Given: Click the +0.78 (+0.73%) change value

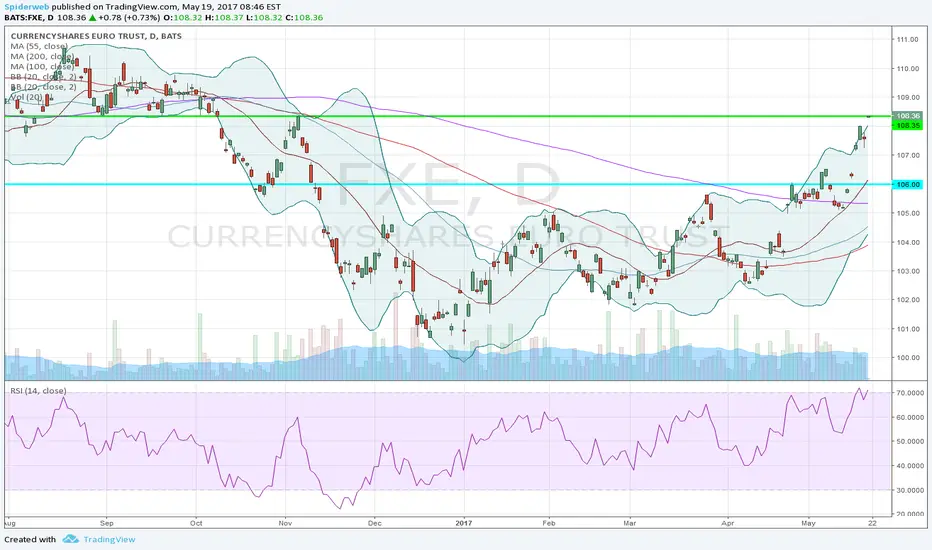Looking at the screenshot, I should click(x=129, y=17).
